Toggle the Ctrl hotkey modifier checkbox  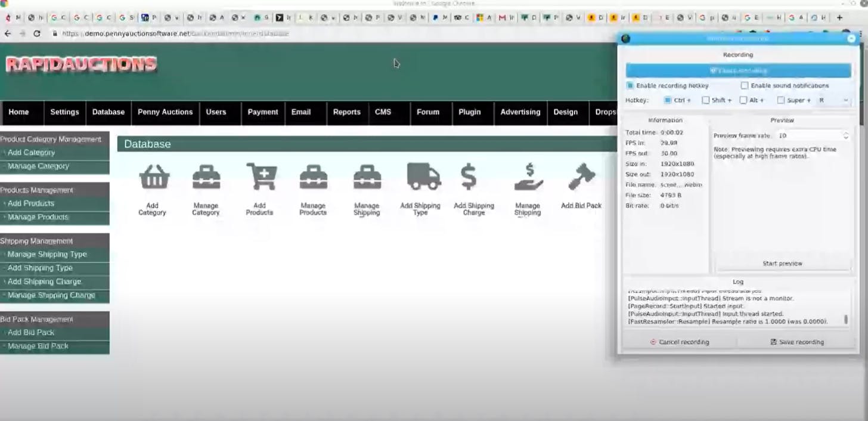click(668, 100)
